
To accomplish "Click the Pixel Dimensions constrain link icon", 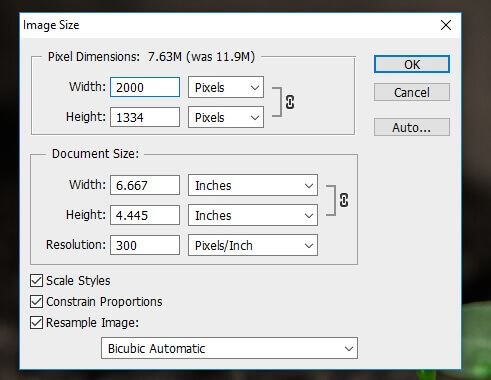I will click(290, 102).
